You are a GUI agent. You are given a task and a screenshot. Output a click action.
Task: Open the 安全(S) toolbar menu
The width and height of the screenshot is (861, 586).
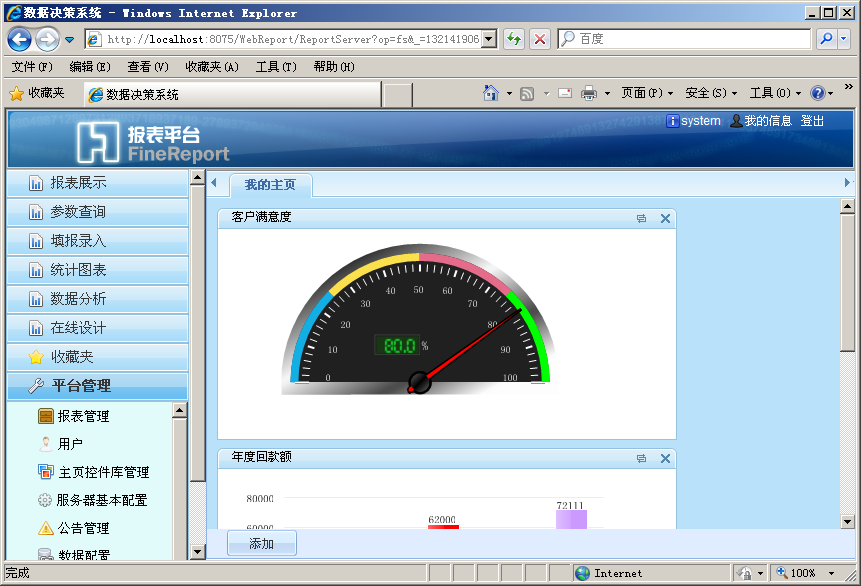(711, 93)
